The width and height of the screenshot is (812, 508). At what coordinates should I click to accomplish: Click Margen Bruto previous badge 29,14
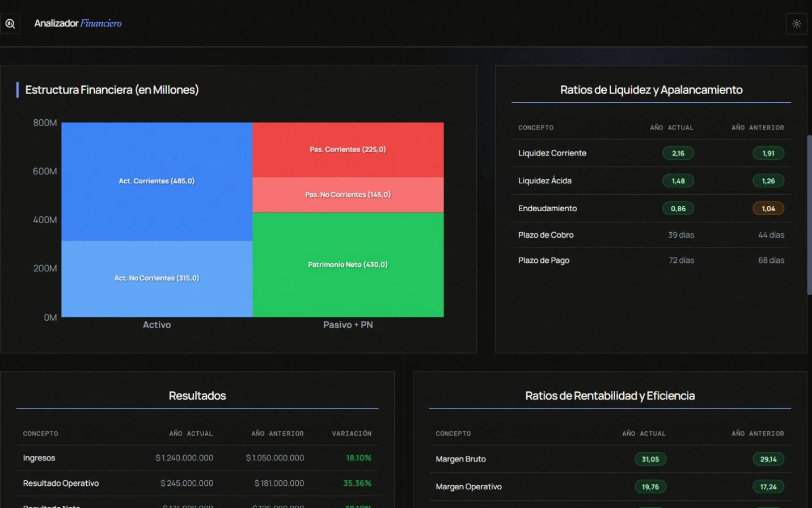tap(768, 459)
